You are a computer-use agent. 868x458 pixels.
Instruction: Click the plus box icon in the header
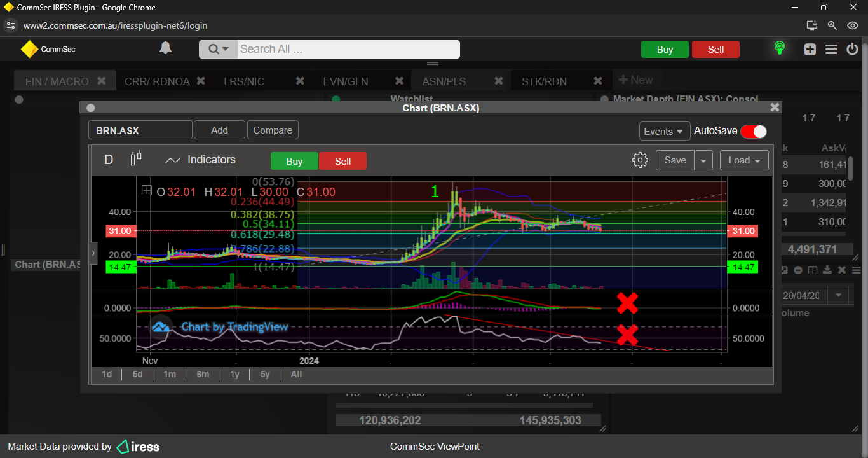[810, 49]
